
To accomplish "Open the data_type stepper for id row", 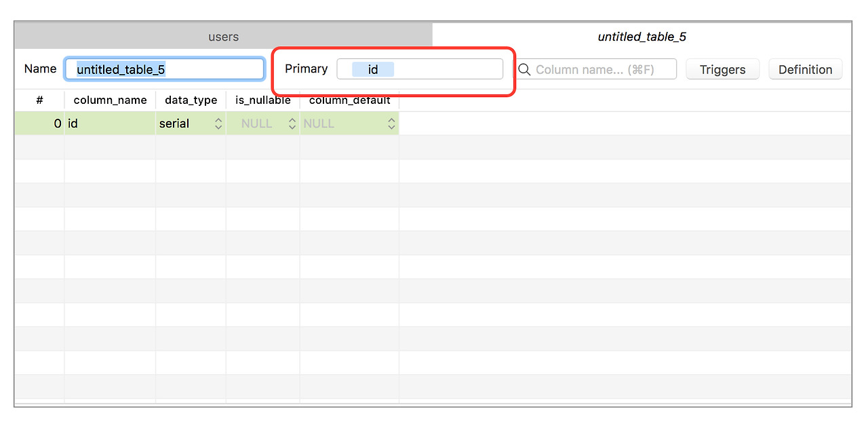I will pos(218,124).
